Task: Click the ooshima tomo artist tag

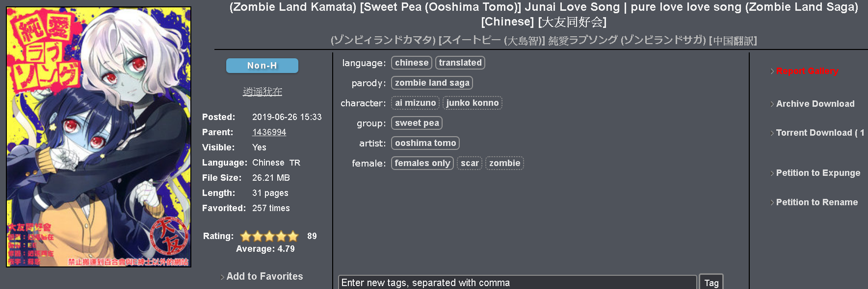Action: (425, 143)
